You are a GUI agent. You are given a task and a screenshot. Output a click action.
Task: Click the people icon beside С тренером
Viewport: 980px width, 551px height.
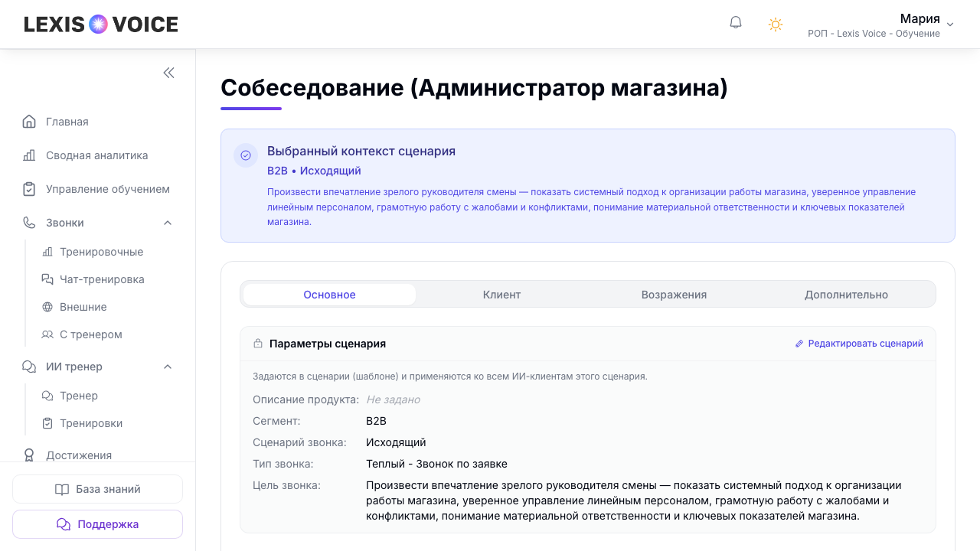[x=47, y=334]
